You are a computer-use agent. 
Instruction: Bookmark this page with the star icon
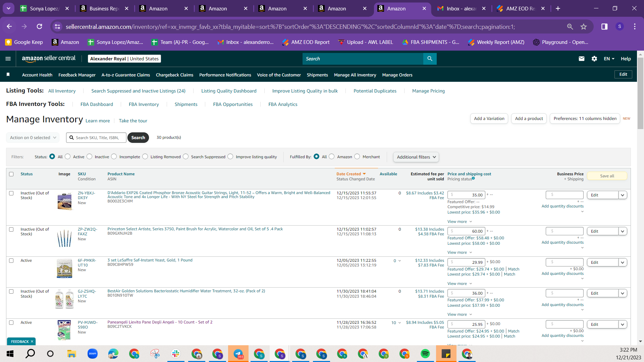point(584,26)
